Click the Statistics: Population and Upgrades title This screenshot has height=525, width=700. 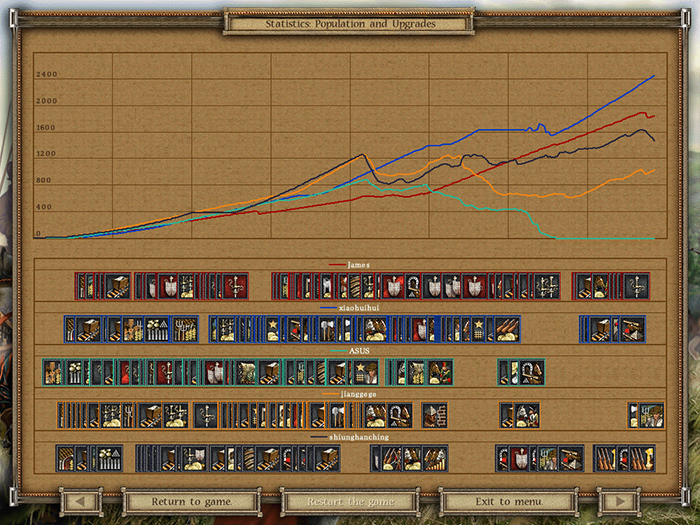point(350,23)
